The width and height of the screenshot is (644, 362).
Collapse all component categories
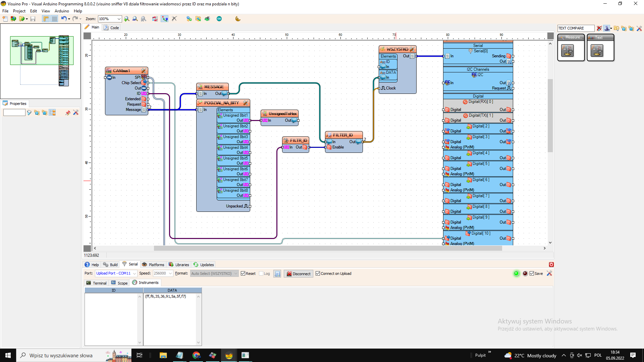click(x=631, y=28)
